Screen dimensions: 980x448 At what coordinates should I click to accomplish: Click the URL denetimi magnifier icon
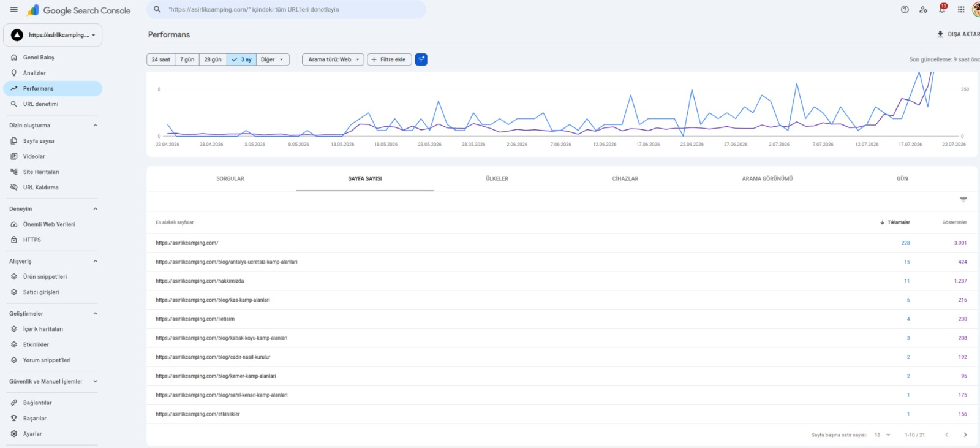tap(14, 104)
